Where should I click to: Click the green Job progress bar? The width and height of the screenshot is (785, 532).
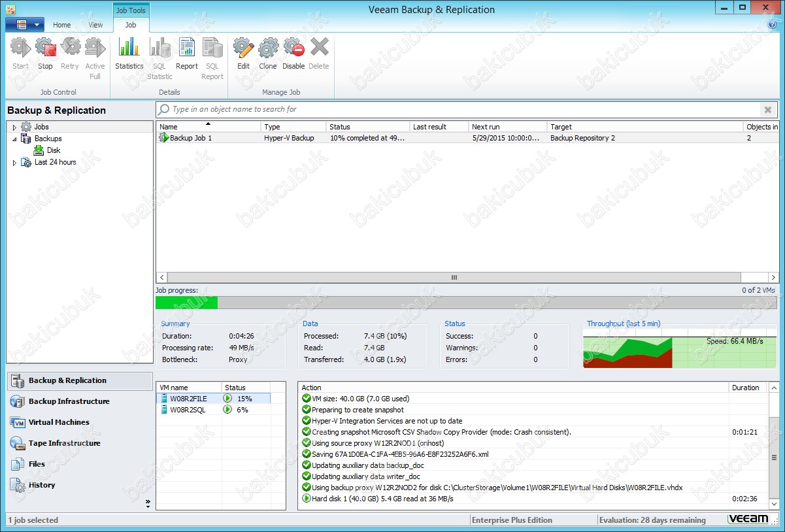click(x=186, y=303)
